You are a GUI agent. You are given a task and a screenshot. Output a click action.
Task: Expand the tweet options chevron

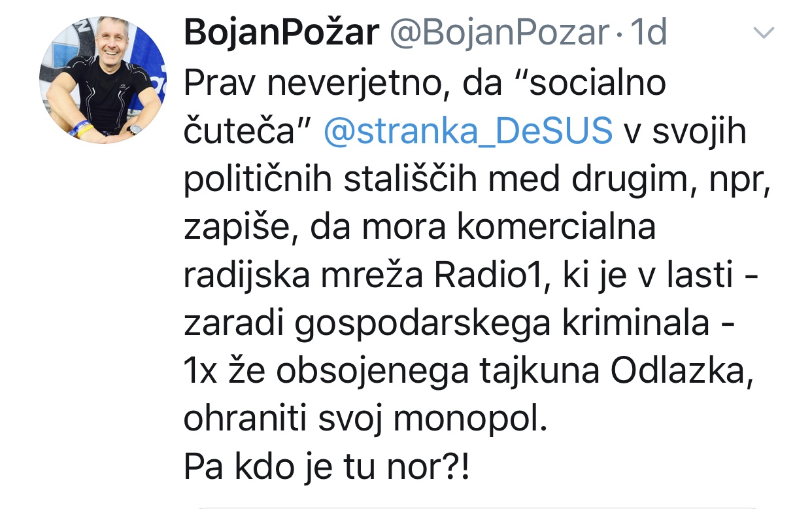[764, 32]
